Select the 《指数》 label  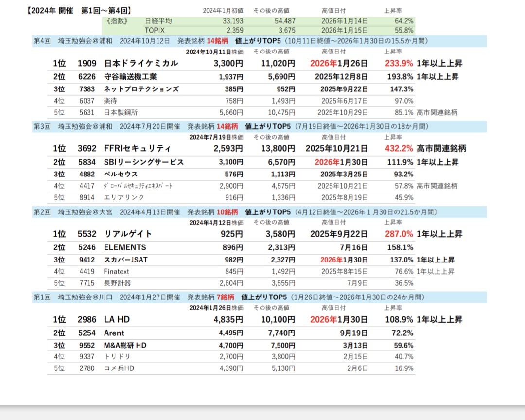click(x=117, y=21)
